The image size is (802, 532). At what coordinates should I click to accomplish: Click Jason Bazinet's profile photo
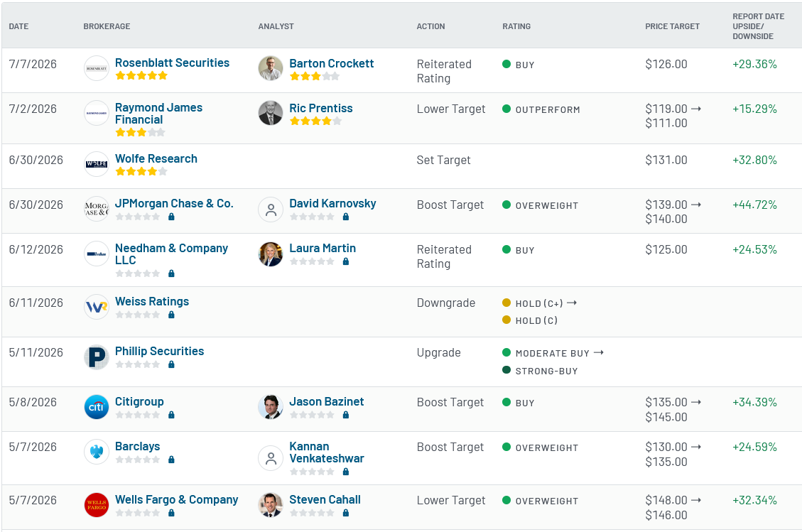[x=271, y=407]
